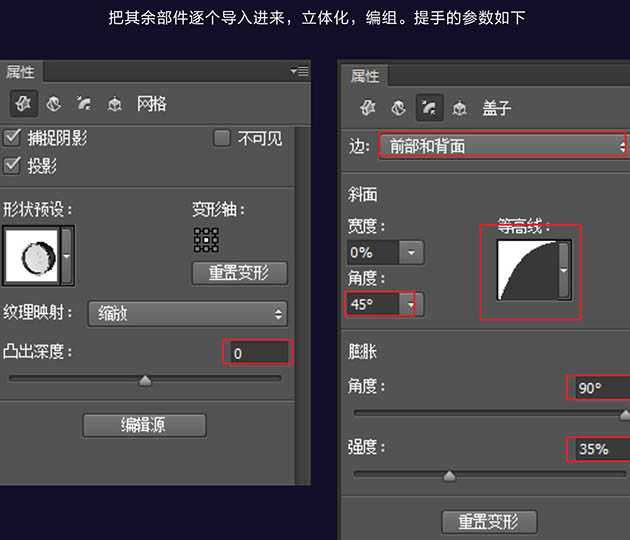Open bevel 宽度 0% dropdown arrow
The height and width of the screenshot is (540, 630).
411,252
